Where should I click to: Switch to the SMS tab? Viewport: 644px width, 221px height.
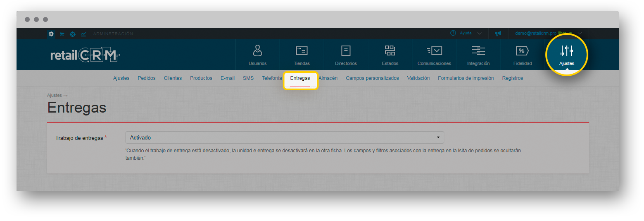pyautogui.click(x=248, y=78)
